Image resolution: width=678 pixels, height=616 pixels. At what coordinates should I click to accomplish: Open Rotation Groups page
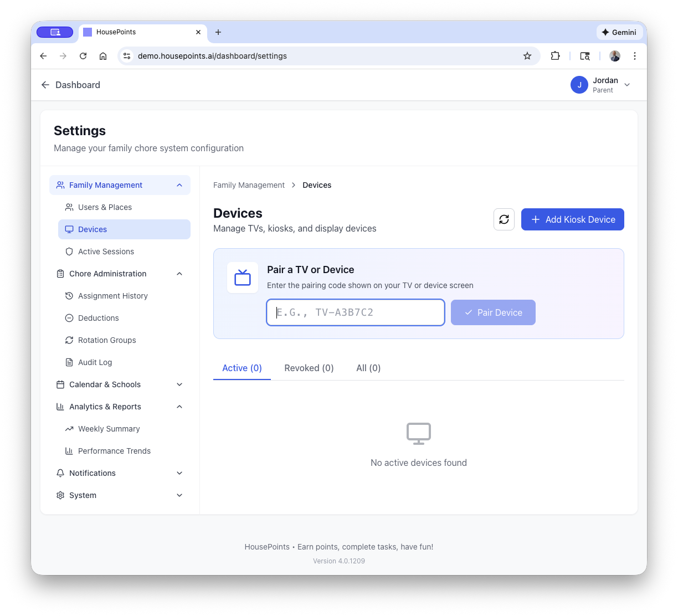click(x=124, y=340)
